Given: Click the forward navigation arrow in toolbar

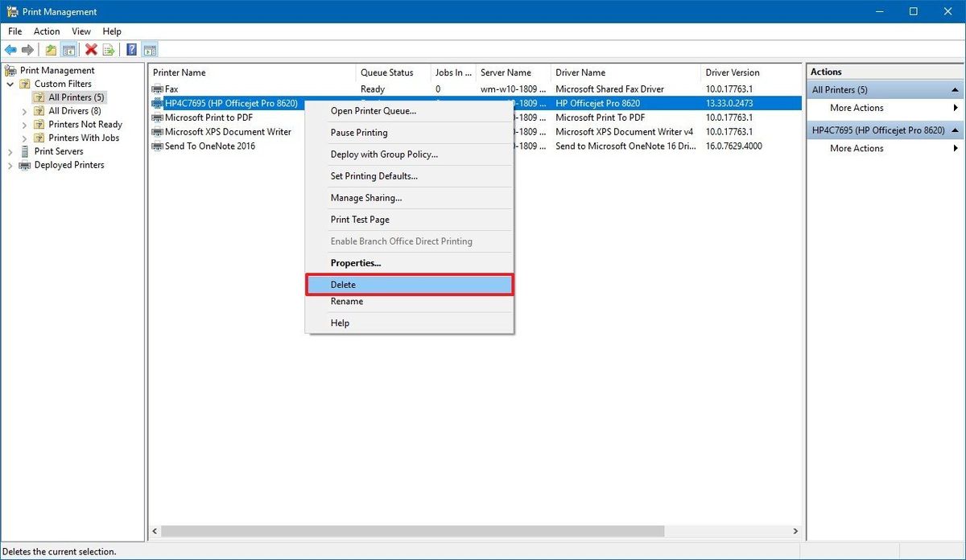Looking at the screenshot, I should pos(27,49).
